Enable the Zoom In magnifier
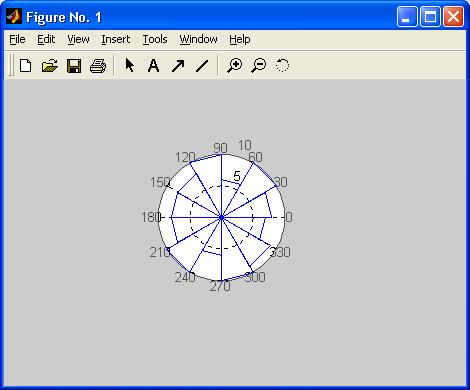 click(235, 65)
